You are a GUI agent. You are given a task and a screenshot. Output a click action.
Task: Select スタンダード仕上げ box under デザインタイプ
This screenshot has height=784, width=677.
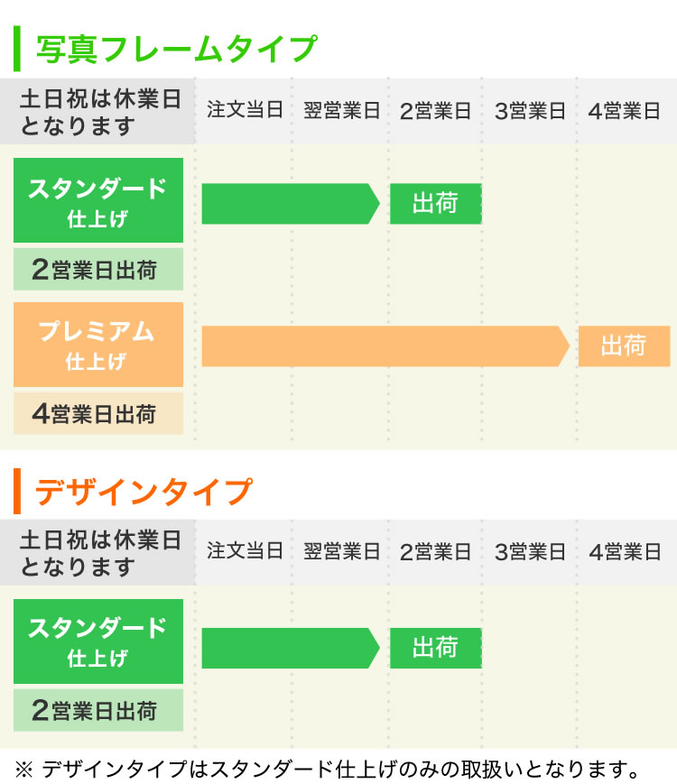click(x=98, y=641)
